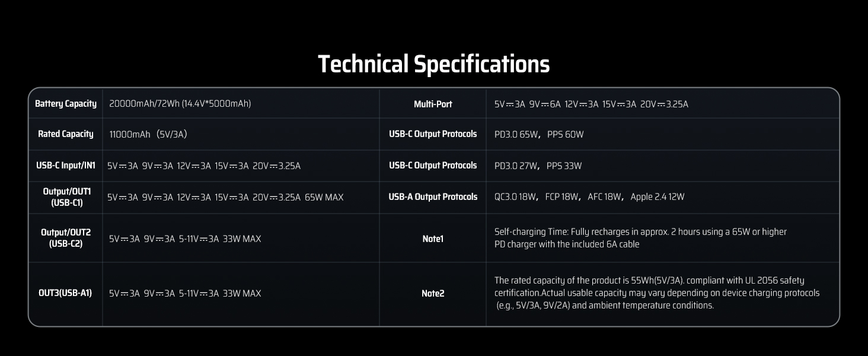Click the 20000mAh/72Wh battery capacity value
The image size is (868, 356).
point(180,104)
